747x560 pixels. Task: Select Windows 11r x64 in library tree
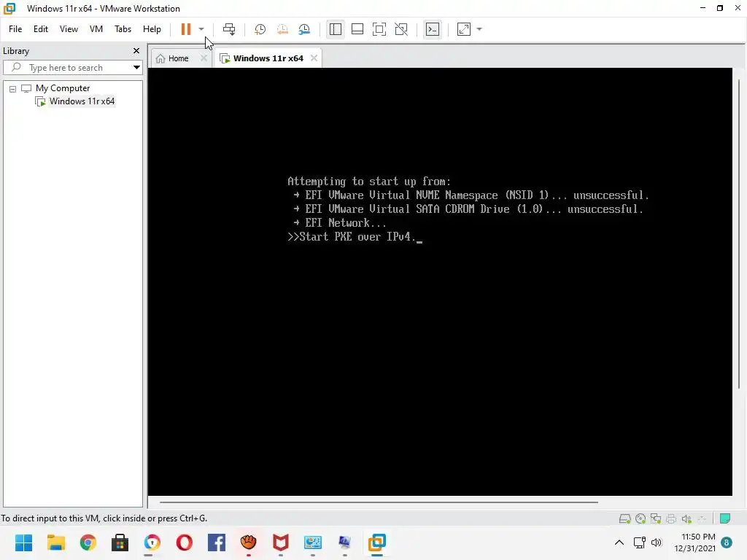click(82, 101)
